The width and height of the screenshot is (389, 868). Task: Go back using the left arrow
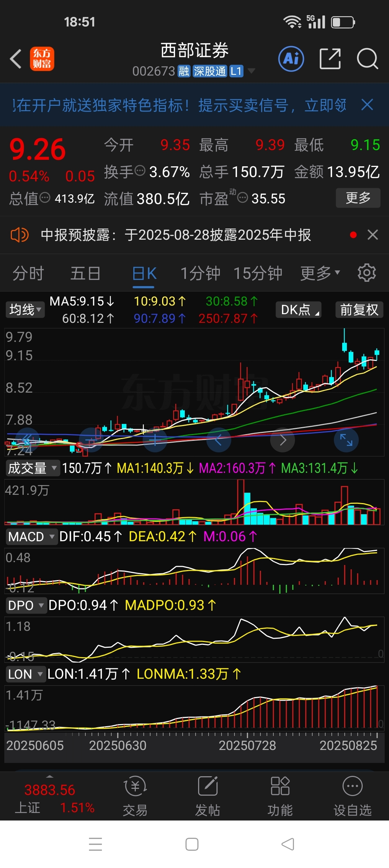[x=15, y=59]
